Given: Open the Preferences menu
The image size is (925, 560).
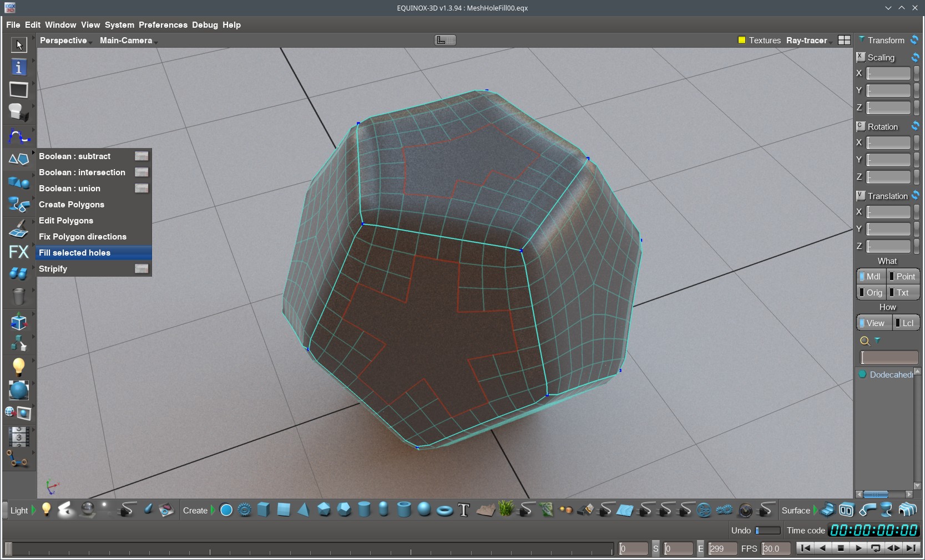Looking at the screenshot, I should click(163, 25).
